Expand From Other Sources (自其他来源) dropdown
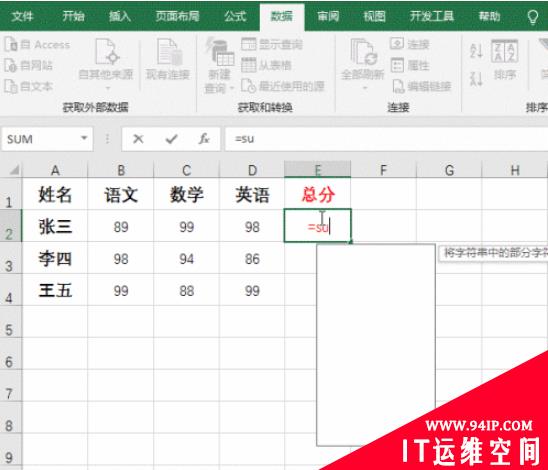This screenshot has width=548, height=470. 107,88
